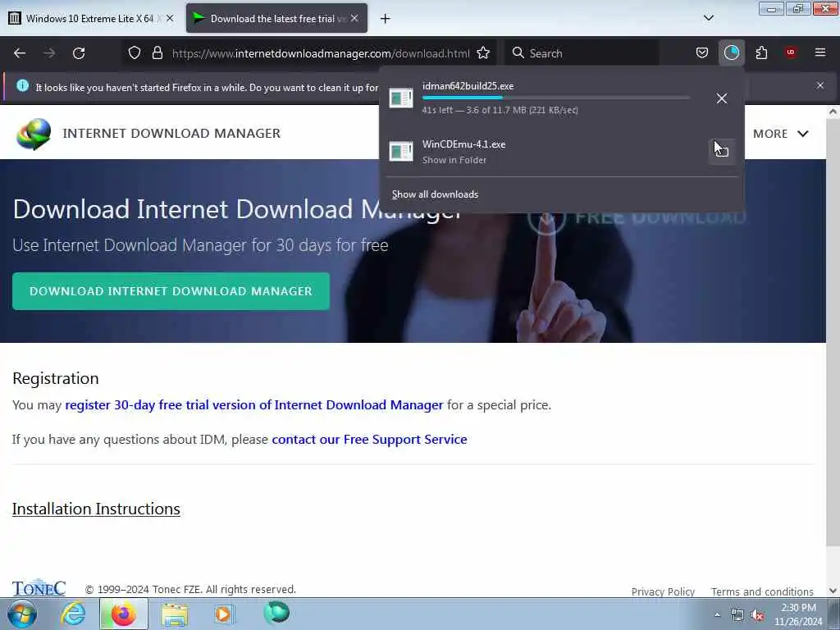Viewport: 840px width, 630px height.
Task: Click the forward navigation arrow
Action: pyautogui.click(x=49, y=53)
